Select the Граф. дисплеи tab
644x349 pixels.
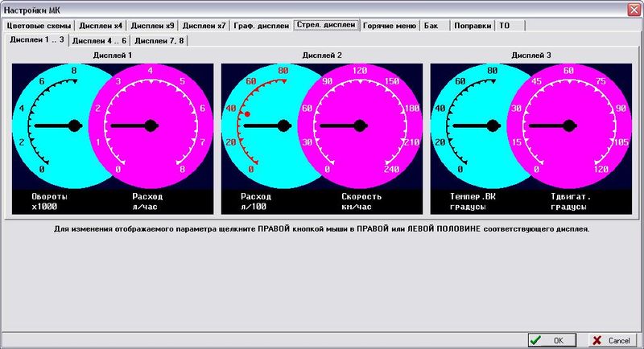coord(261,26)
